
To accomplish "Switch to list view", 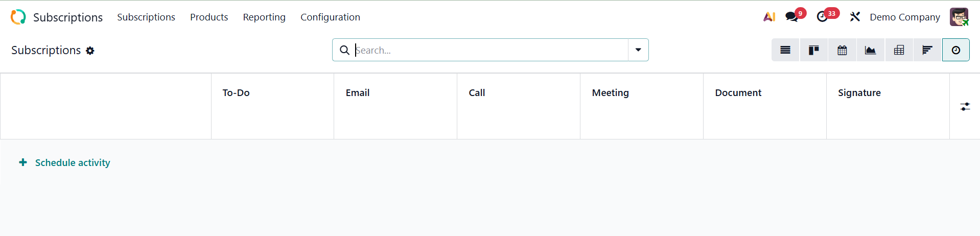I will pos(785,50).
